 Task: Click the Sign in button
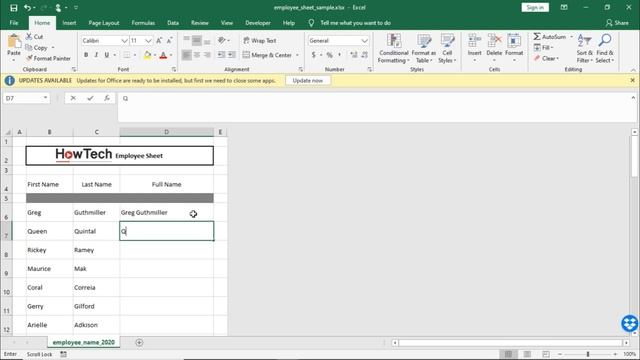[535, 7]
